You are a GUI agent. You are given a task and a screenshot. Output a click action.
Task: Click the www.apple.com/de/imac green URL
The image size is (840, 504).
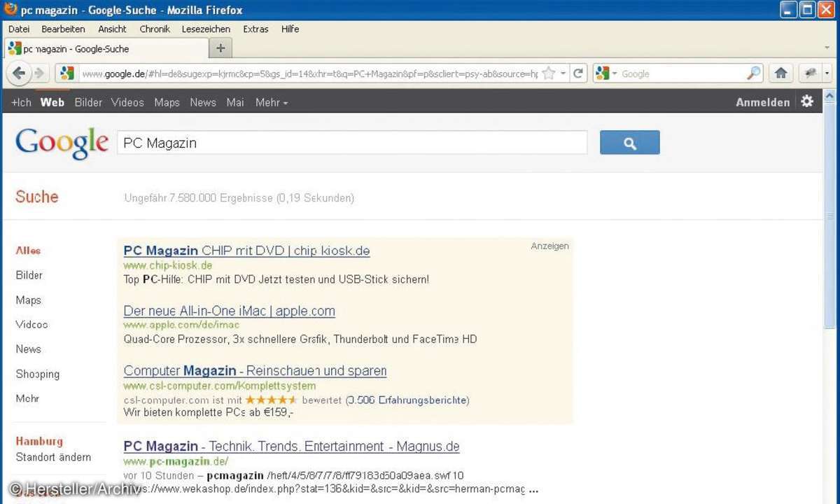click(x=181, y=325)
